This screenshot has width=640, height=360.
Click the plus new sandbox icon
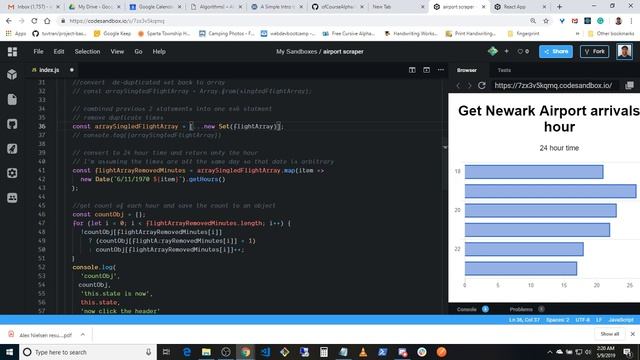pyautogui.click(x=507, y=51)
